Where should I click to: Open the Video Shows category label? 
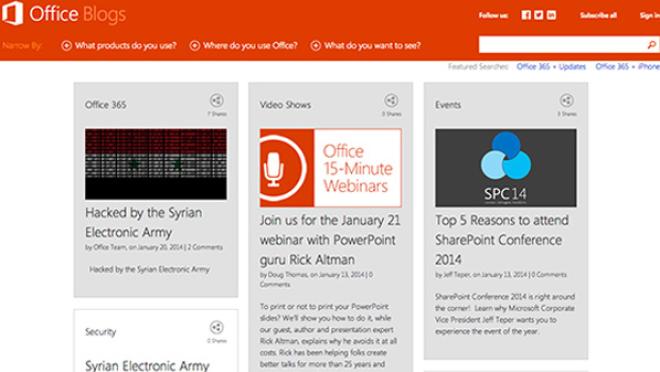[285, 105]
